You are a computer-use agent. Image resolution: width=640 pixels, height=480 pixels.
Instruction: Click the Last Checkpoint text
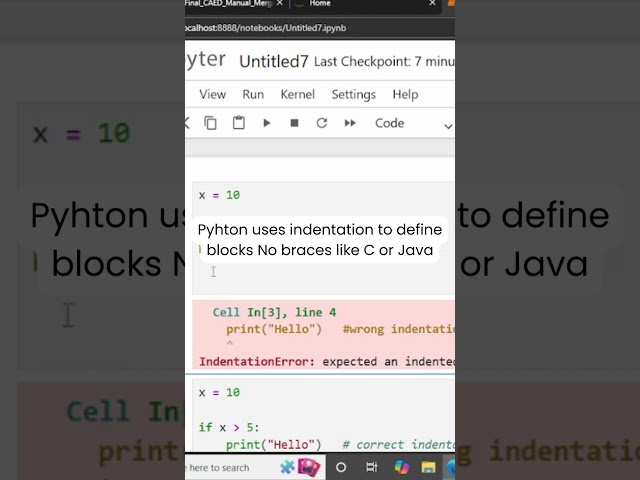(384, 62)
